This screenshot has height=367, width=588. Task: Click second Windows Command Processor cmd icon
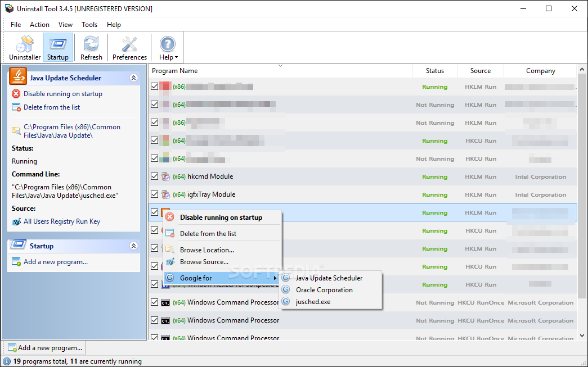point(165,320)
